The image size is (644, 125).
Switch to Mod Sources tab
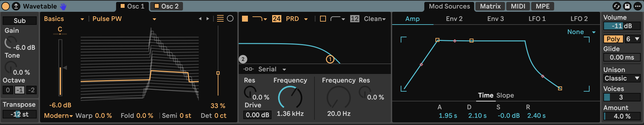(449, 6)
